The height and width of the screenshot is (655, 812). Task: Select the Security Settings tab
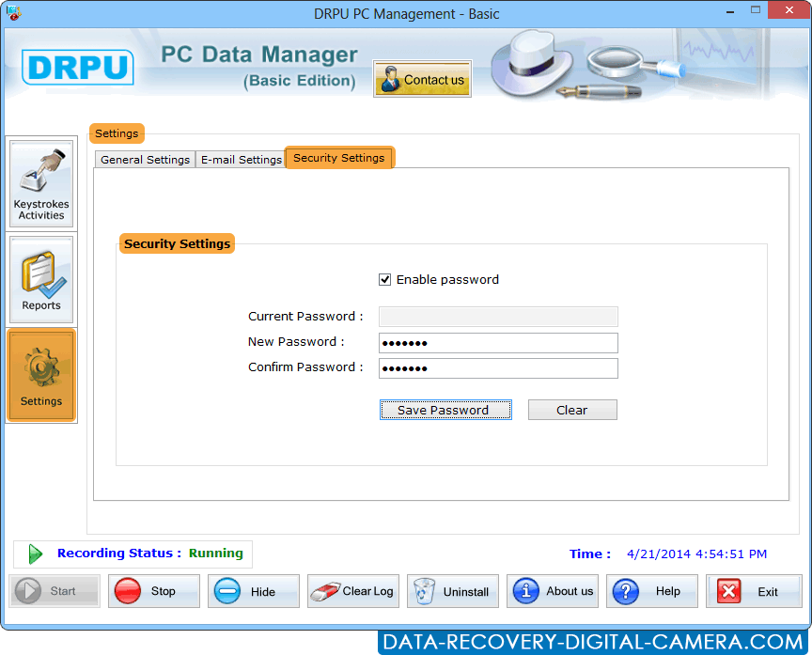(339, 158)
